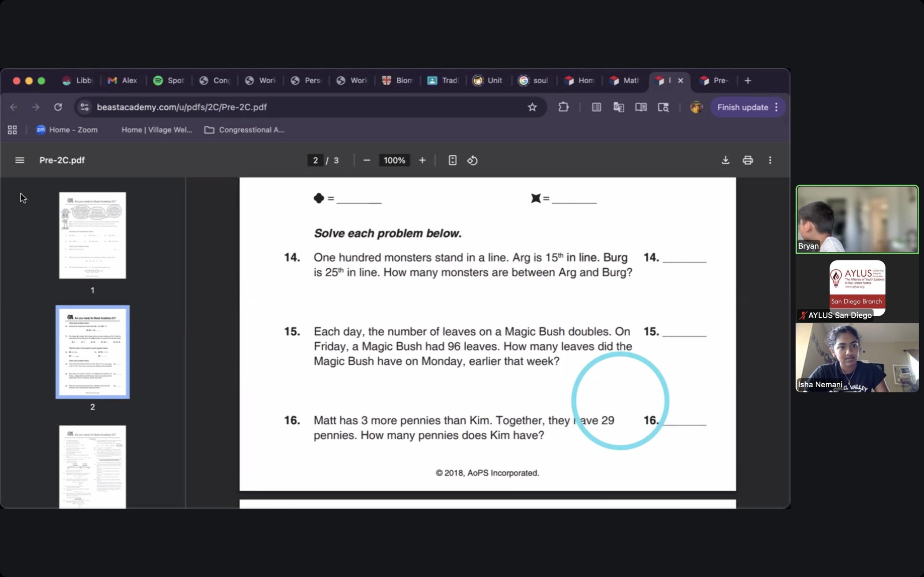Open the PDF viewer more-actions menu

(770, 160)
